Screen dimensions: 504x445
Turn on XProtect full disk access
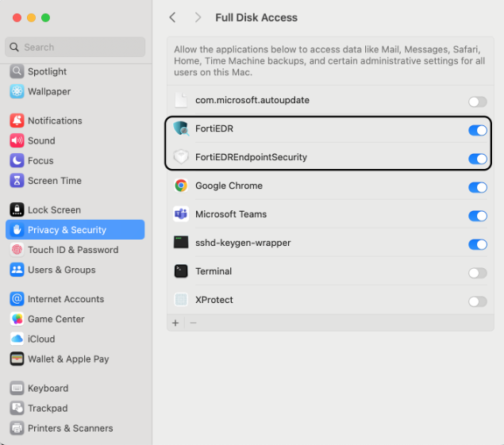(477, 301)
